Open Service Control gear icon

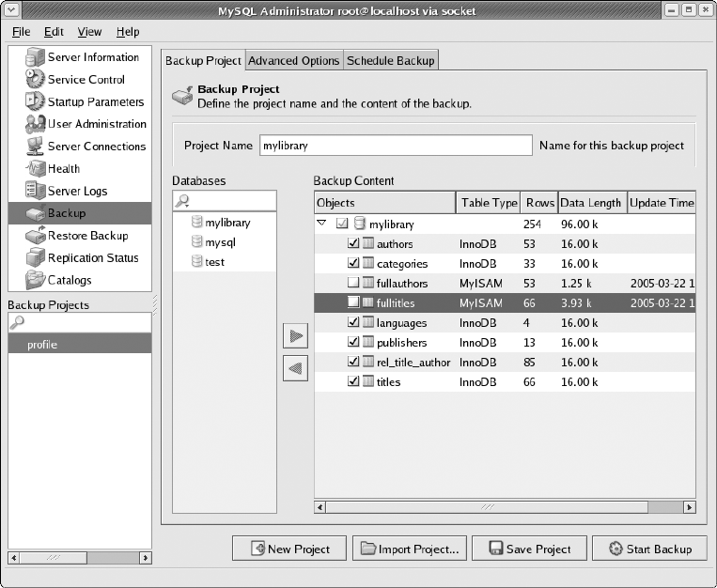point(35,79)
